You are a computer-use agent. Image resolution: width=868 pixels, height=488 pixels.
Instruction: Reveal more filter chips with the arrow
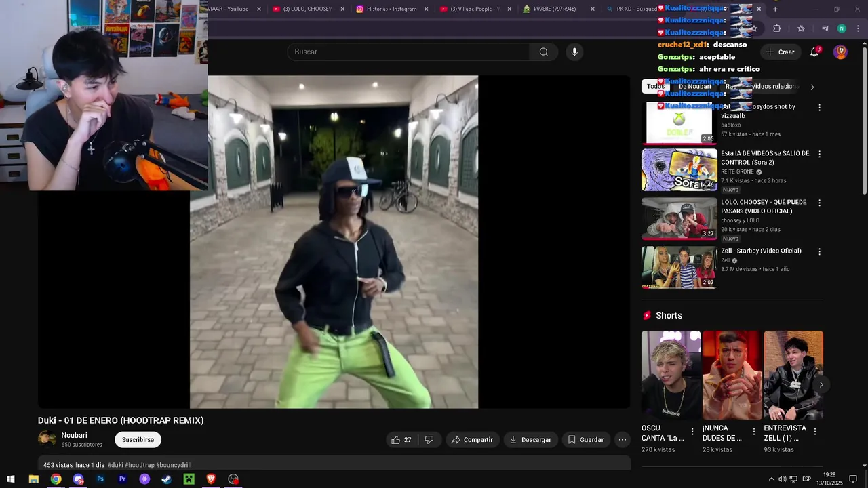tap(812, 87)
